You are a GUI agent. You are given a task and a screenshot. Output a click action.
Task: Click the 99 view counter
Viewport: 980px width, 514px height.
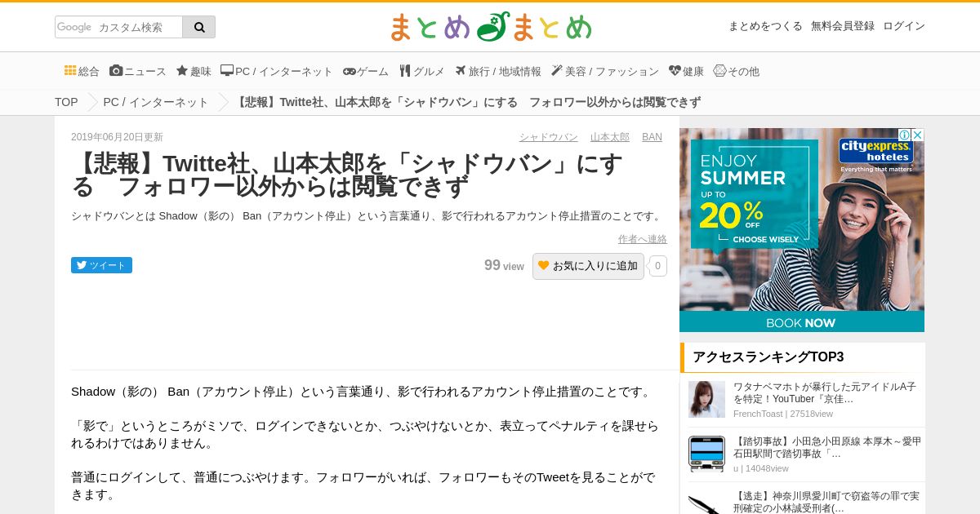point(504,265)
